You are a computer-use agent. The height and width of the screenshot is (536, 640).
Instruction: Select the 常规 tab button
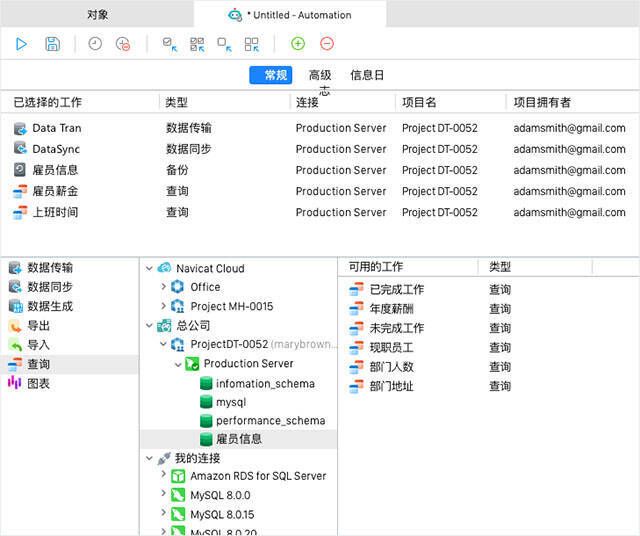[271, 75]
